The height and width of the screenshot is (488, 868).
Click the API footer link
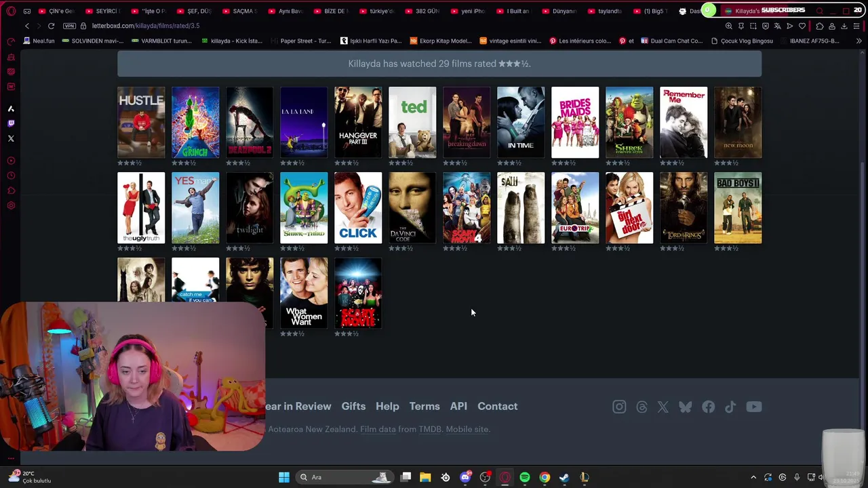coord(458,406)
